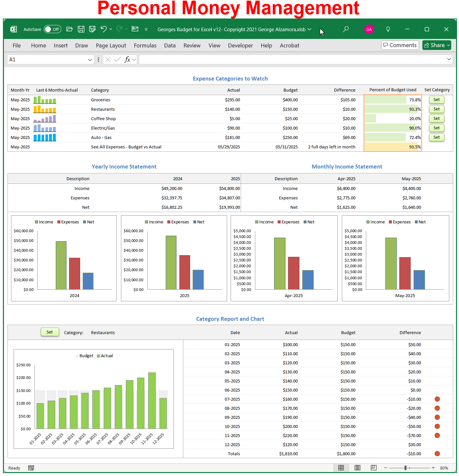Open the search magnifier in title bar

pos(346,29)
